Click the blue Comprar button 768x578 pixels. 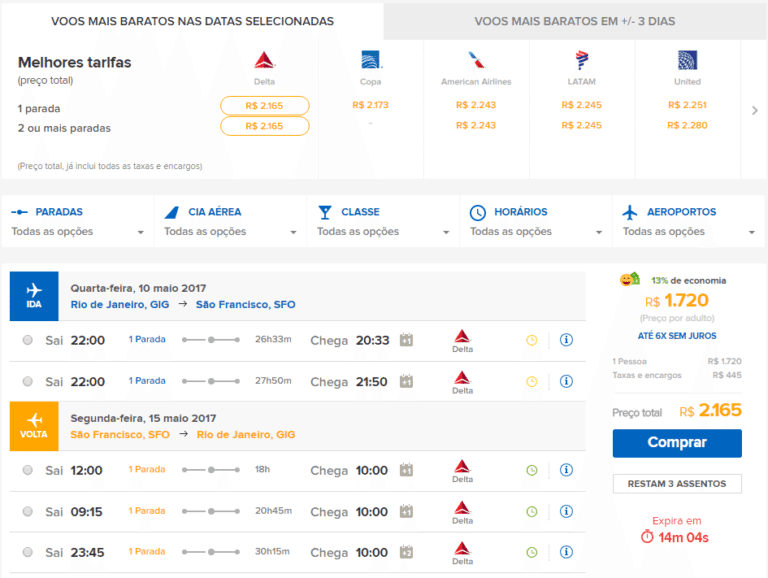tap(677, 443)
